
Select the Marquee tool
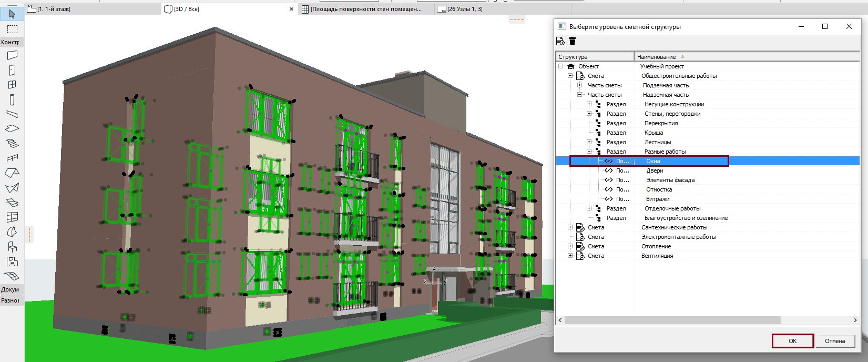[12, 29]
